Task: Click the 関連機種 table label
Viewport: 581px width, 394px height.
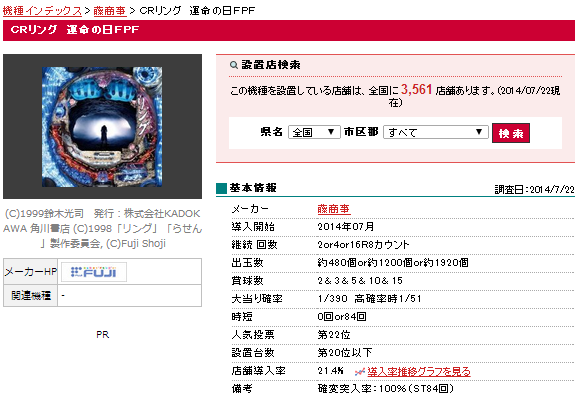Action: [x=30, y=295]
